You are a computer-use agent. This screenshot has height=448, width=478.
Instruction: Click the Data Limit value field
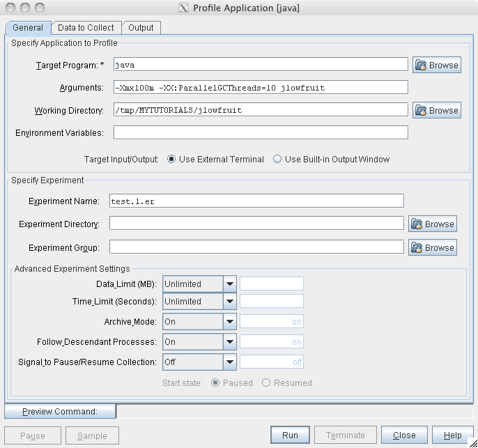click(272, 284)
